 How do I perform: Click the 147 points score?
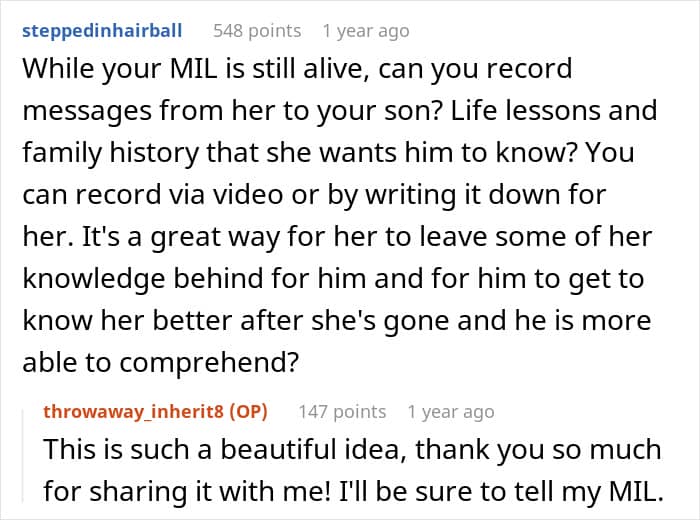tap(342, 412)
